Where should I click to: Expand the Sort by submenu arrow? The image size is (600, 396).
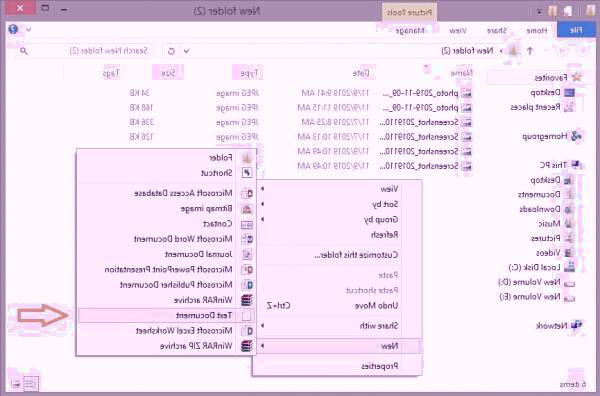click(x=262, y=204)
